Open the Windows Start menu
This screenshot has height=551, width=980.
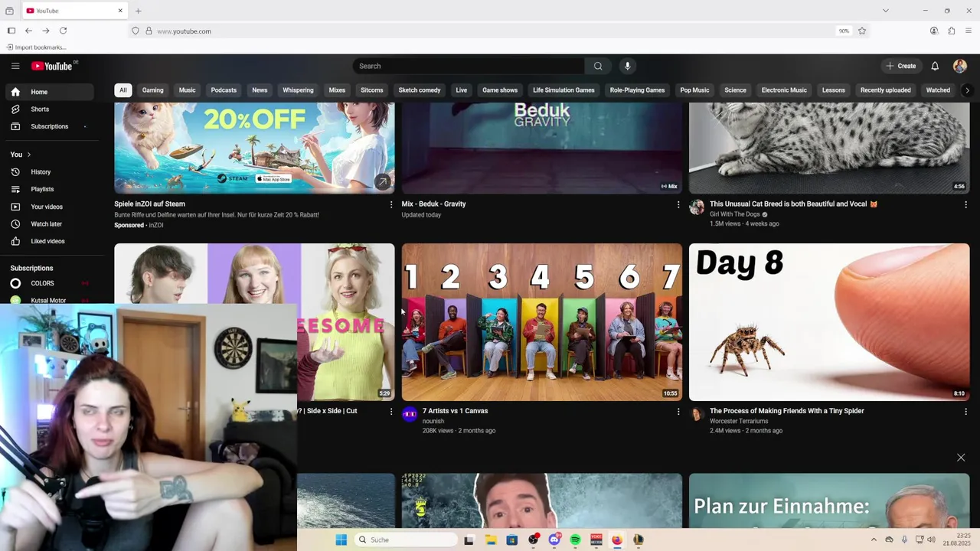click(341, 540)
